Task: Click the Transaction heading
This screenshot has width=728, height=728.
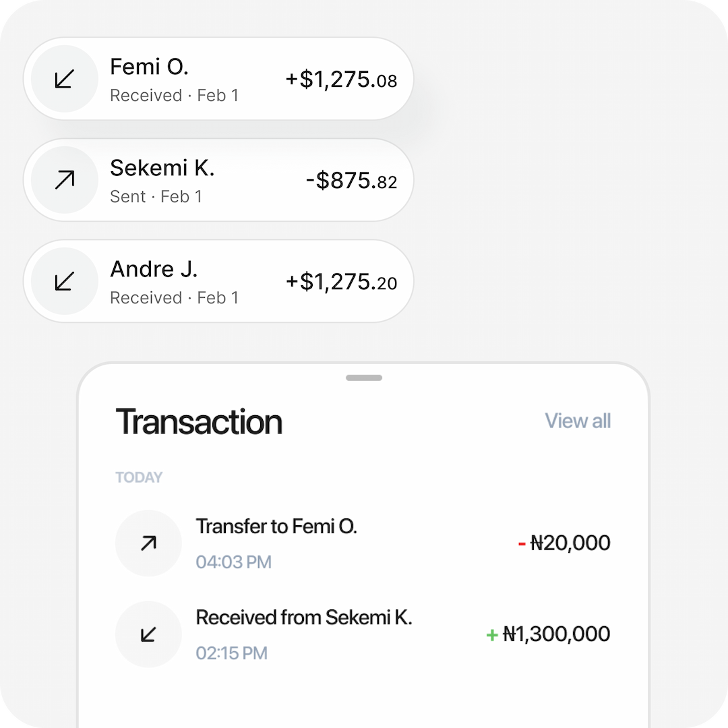Action: (199, 422)
